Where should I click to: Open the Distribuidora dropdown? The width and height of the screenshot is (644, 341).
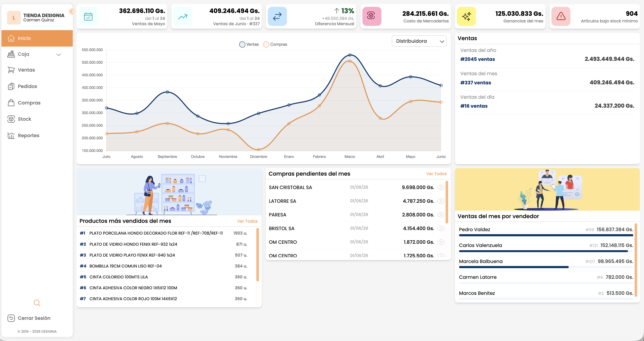(419, 41)
